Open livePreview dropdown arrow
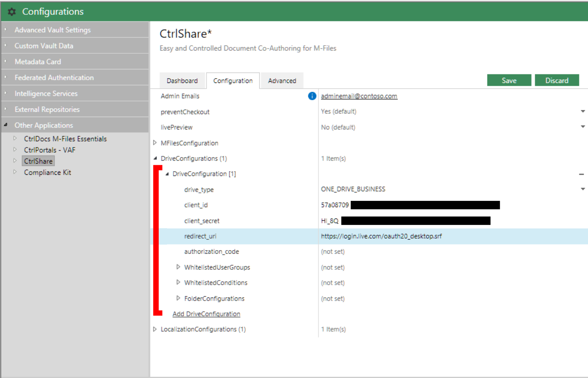 click(583, 127)
